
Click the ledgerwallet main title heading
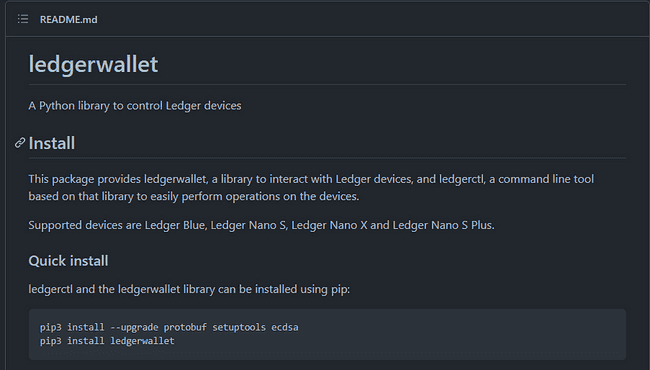[x=93, y=64]
